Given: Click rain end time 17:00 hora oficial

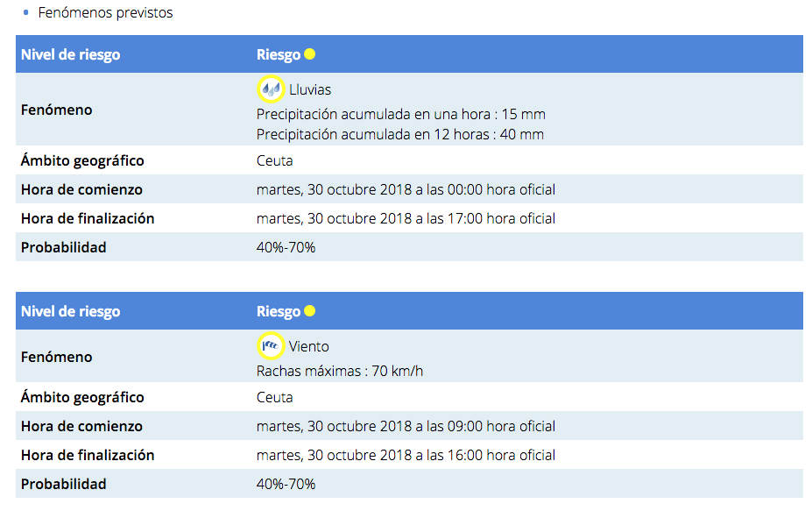Looking at the screenshot, I should 406,218.
